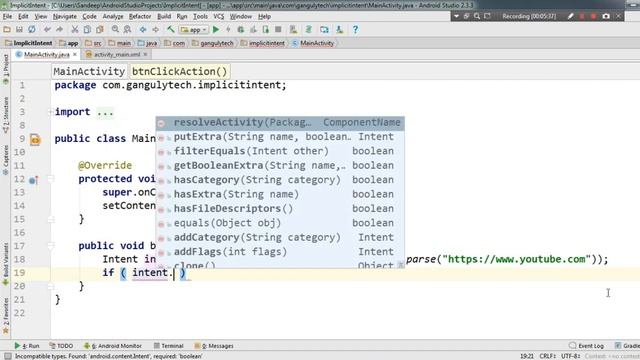Click the green Run app button
The height and width of the screenshot is (360, 640).
pyautogui.click(x=216, y=29)
